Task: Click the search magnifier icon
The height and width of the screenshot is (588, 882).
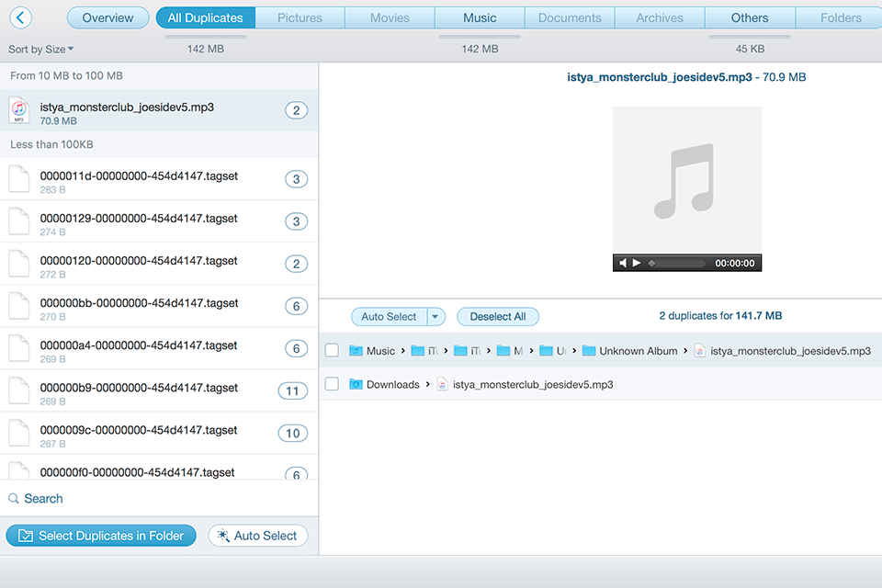Action: pos(16,499)
